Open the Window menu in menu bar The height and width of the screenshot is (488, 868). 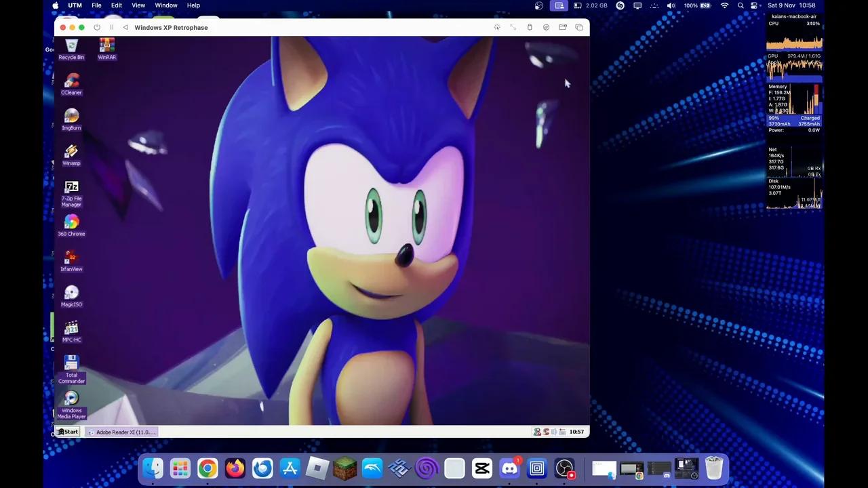[166, 5]
